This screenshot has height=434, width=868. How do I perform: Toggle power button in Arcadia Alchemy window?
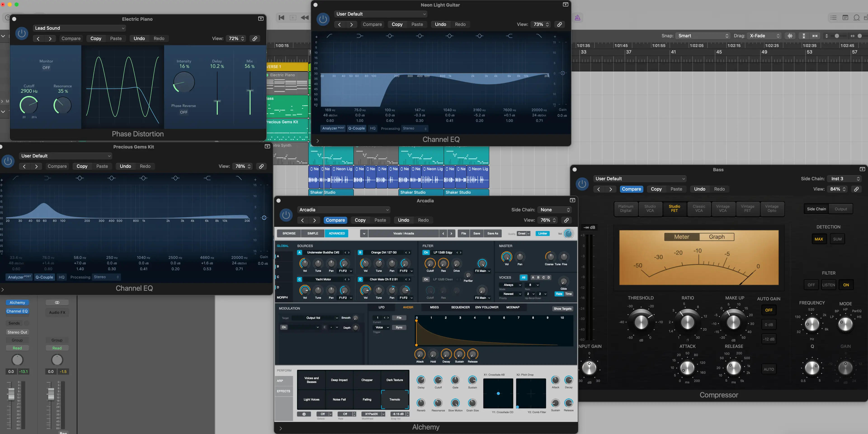tap(286, 215)
